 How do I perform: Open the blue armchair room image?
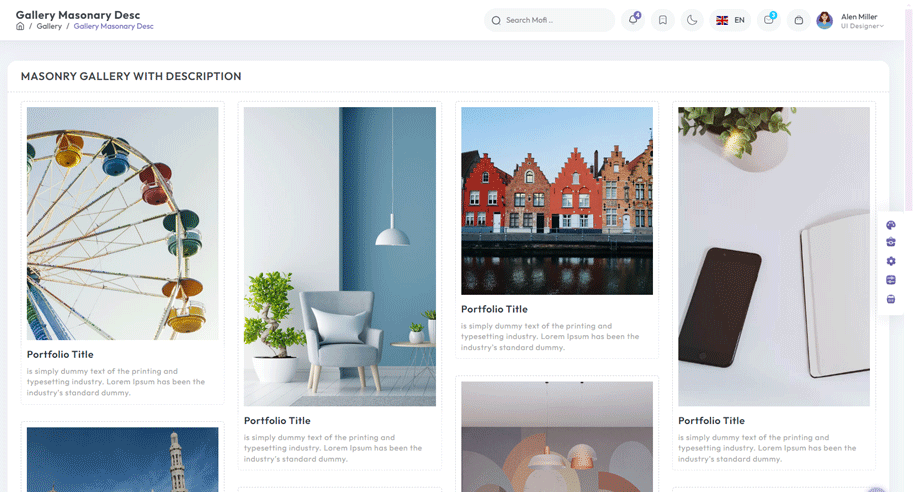click(x=340, y=256)
